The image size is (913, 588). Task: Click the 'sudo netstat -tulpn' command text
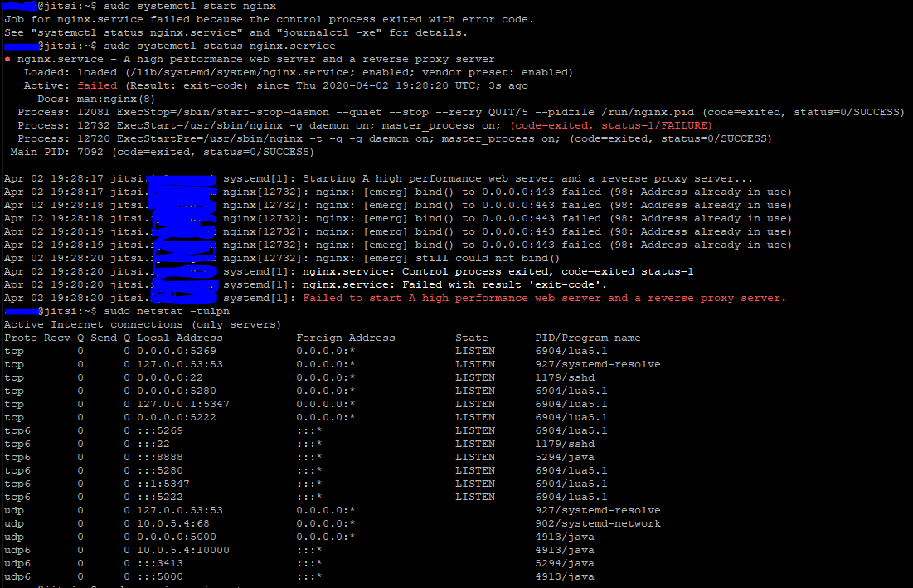point(167,311)
